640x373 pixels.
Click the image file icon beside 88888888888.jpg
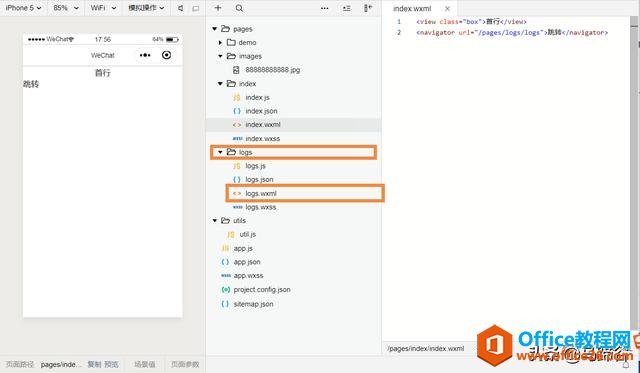(236, 70)
